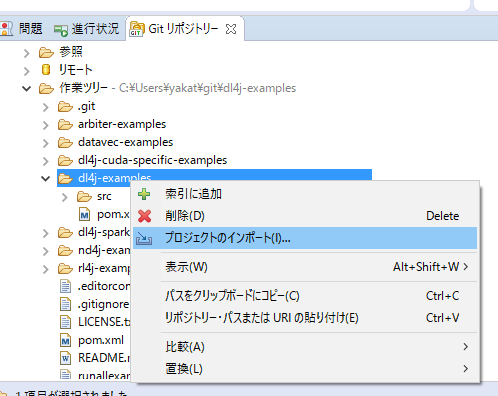Viewport: 498px width, 396px height.
Task: Open the 比較(A) submenu
Action: [305, 347]
